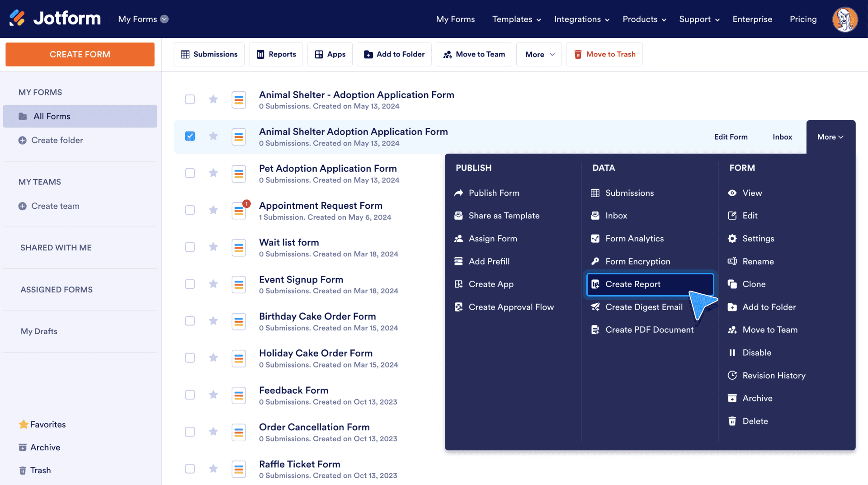The height and width of the screenshot is (485, 868).
Task: Click the CREATE FORM button
Action: (80, 54)
